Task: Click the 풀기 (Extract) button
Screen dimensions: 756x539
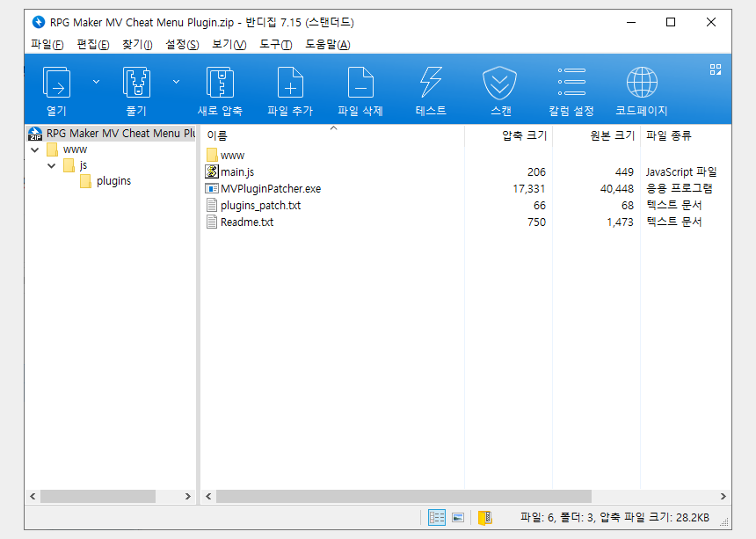Action: [136, 86]
